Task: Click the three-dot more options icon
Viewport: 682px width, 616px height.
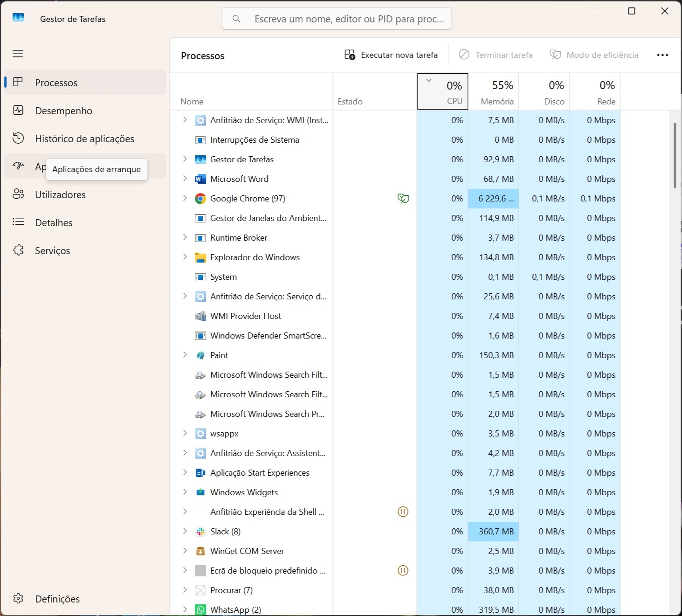Action: (x=662, y=55)
